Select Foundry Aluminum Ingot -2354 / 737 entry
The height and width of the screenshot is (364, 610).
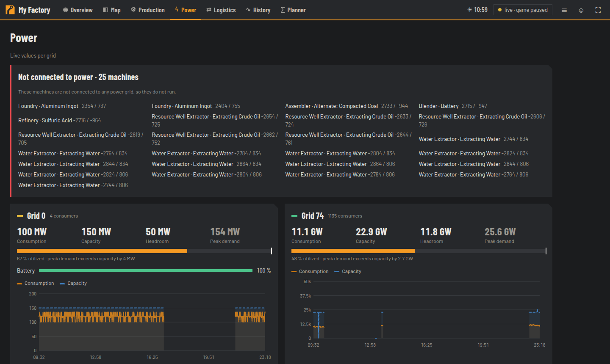pos(62,106)
